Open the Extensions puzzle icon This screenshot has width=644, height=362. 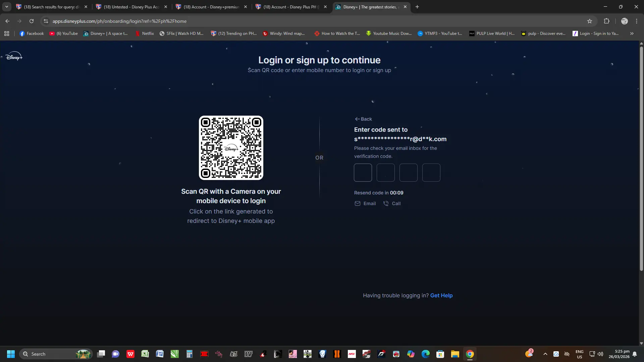point(606,21)
